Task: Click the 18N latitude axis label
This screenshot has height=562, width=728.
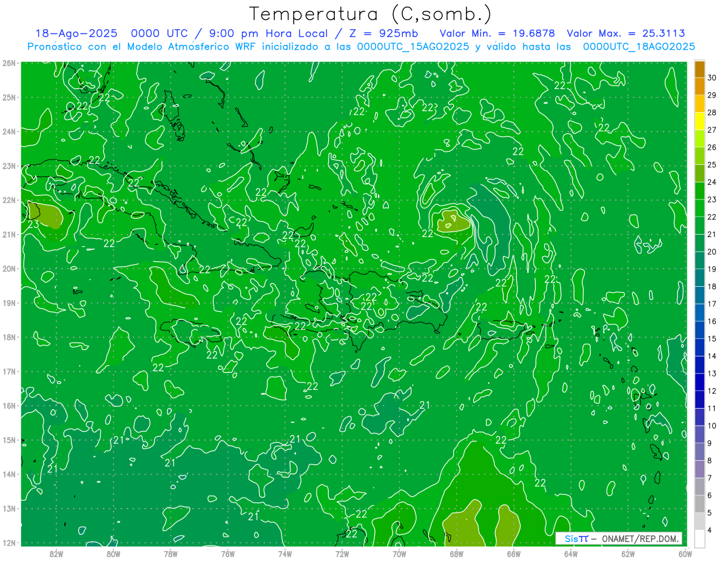Action: click(9, 337)
